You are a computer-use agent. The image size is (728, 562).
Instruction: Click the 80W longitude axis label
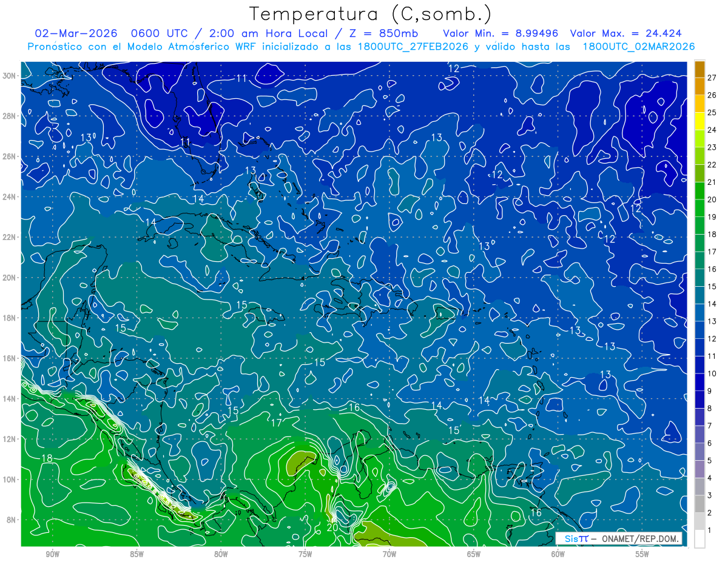click(221, 555)
